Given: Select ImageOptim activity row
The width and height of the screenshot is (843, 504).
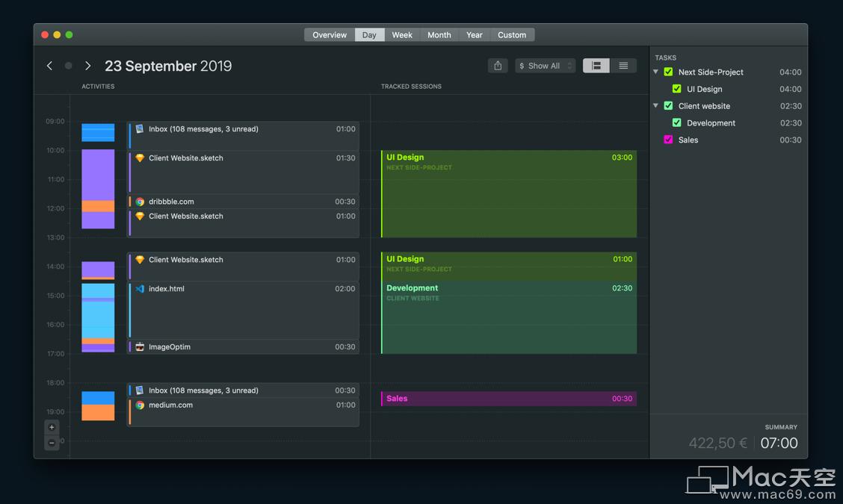Looking at the screenshot, I should [243, 346].
